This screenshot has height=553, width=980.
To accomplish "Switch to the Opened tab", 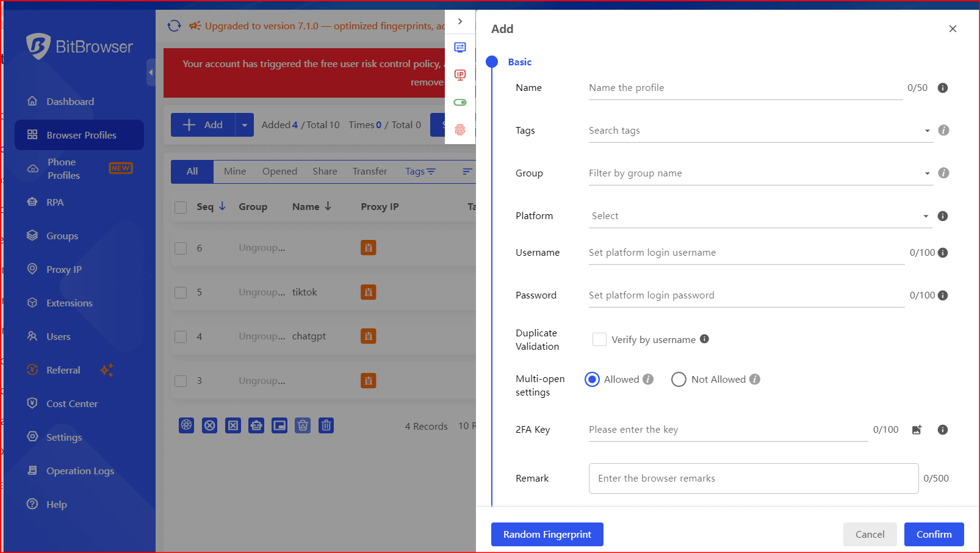I will coord(279,172).
